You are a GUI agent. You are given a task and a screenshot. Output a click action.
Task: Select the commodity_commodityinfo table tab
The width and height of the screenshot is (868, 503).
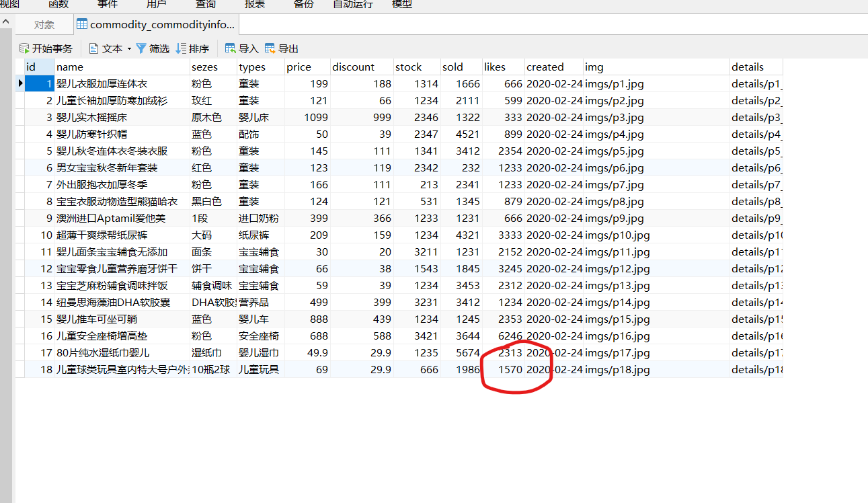tap(156, 25)
